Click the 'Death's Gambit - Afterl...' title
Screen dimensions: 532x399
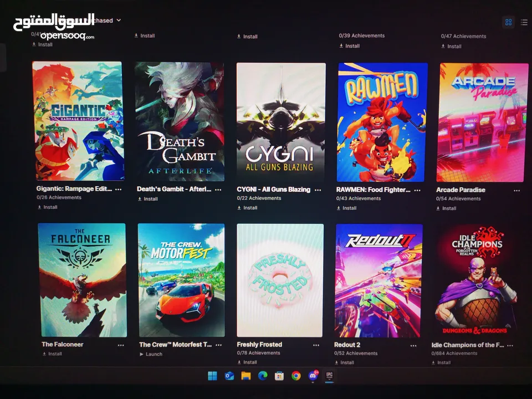pos(174,189)
